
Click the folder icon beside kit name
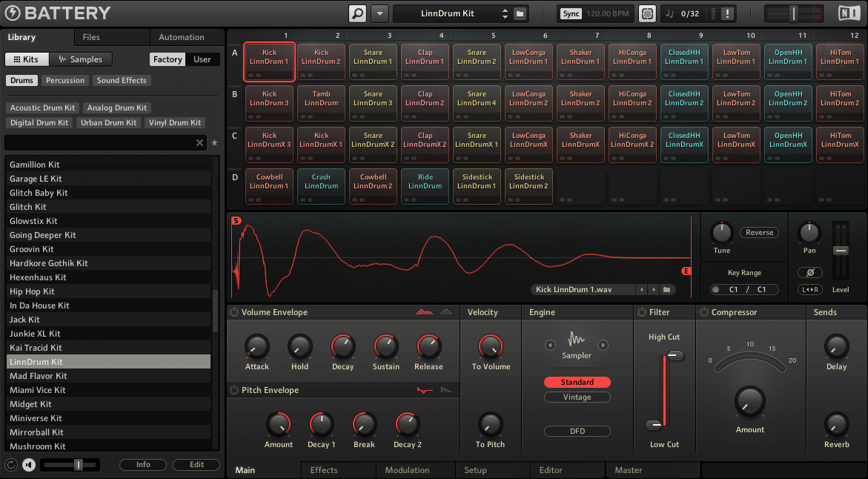[x=520, y=13]
